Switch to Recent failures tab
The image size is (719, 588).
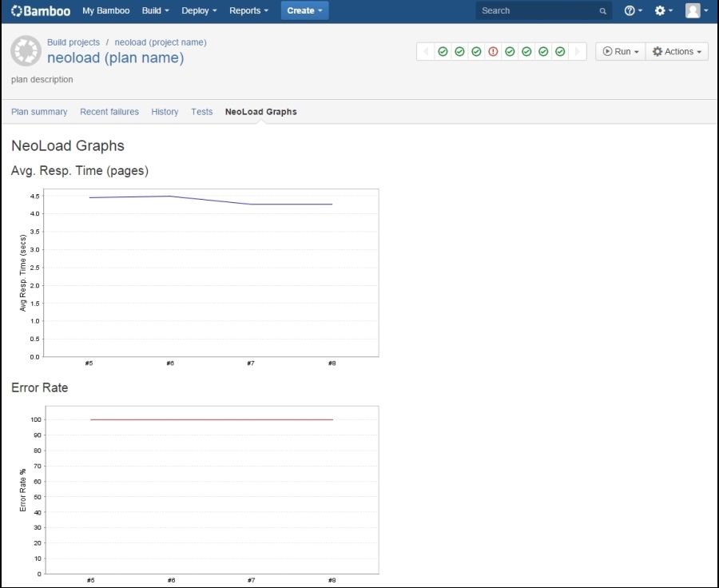pos(109,112)
